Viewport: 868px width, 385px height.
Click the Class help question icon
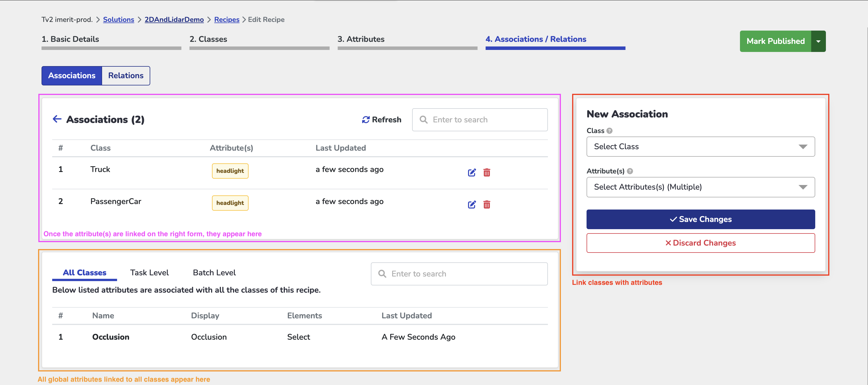pyautogui.click(x=609, y=131)
